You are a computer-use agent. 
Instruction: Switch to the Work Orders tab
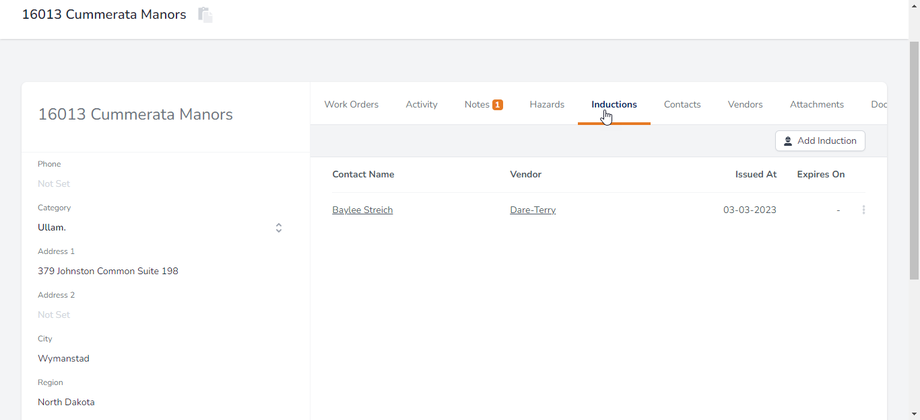point(351,104)
